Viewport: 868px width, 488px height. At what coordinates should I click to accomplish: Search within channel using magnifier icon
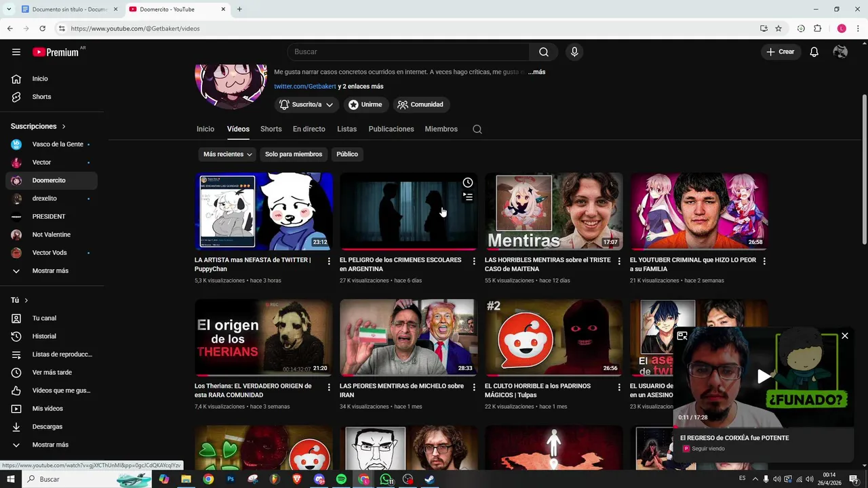pos(477,129)
